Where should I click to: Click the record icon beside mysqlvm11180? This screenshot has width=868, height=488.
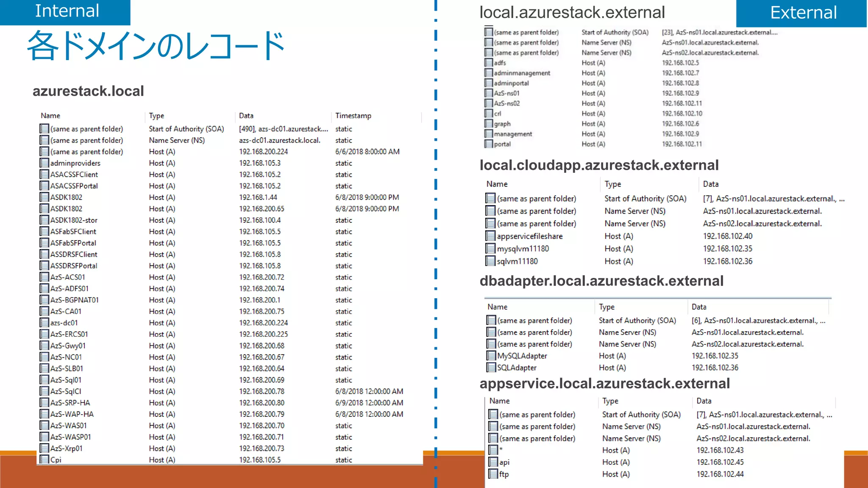(490, 249)
